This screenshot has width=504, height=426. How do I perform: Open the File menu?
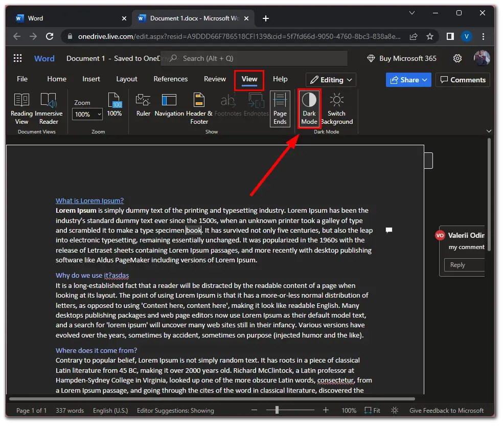coord(22,79)
